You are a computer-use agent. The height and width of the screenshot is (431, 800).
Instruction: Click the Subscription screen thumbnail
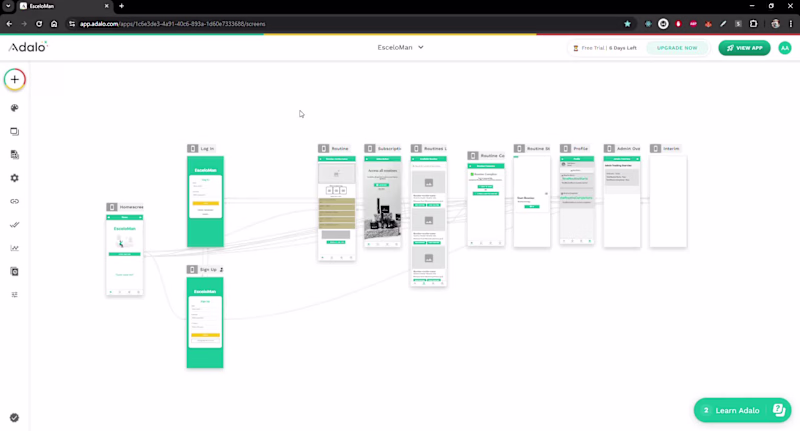click(x=383, y=202)
